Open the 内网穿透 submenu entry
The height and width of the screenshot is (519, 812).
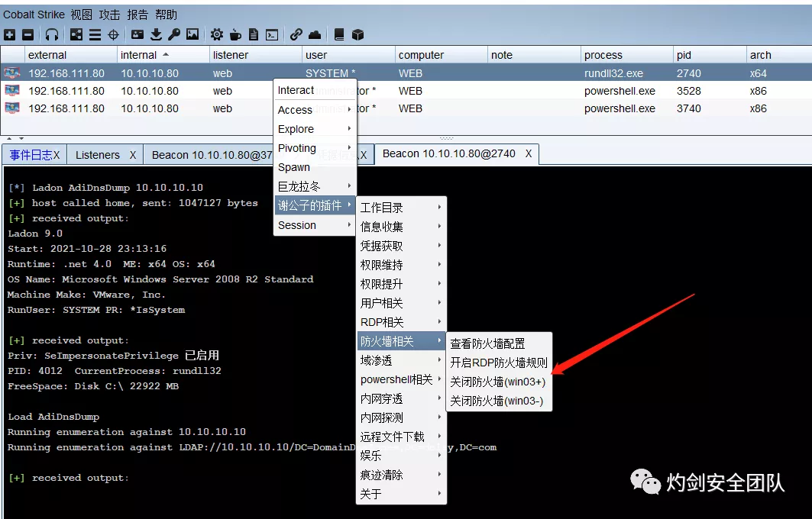coord(401,398)
